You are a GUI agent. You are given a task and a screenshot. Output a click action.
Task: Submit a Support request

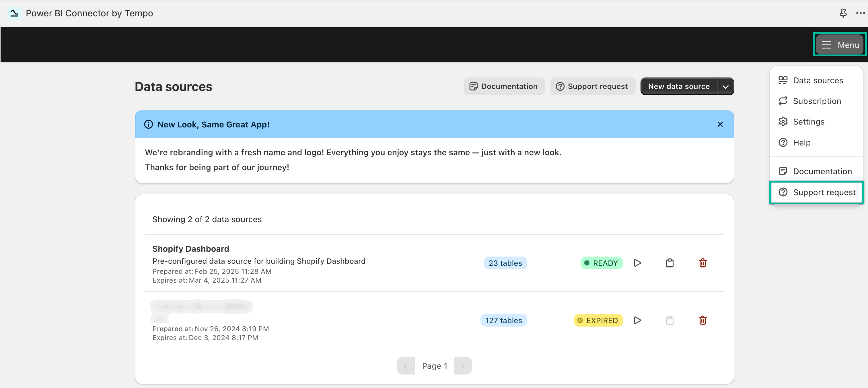point(824,192)
